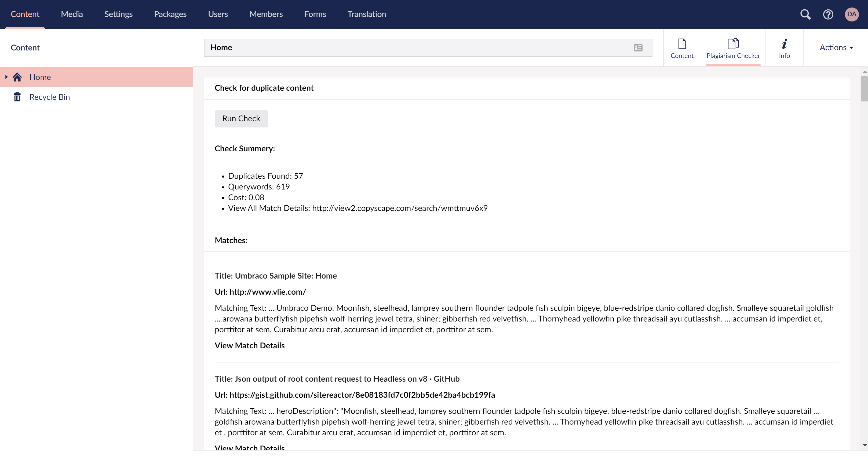Expand the Home tree node arrow
The height and width of the screenshot is (475, 868).
6,77
